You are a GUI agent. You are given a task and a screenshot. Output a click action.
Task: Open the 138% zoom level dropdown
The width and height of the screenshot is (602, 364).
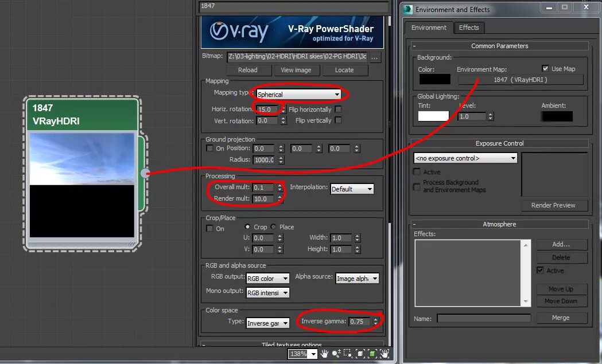(314, 354)
